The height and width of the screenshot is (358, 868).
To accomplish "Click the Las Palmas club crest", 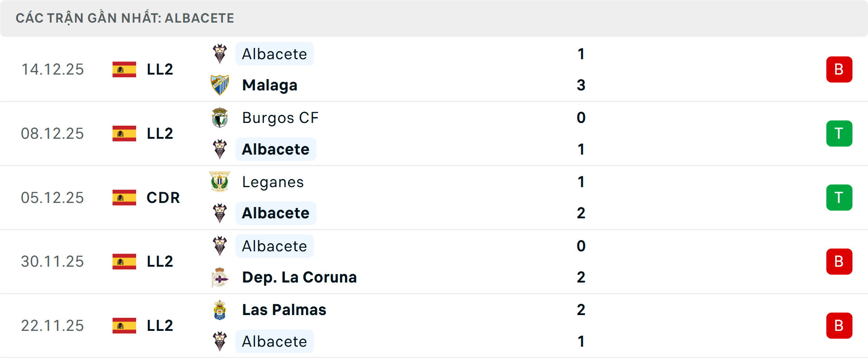I will click(x=220, y=310).
